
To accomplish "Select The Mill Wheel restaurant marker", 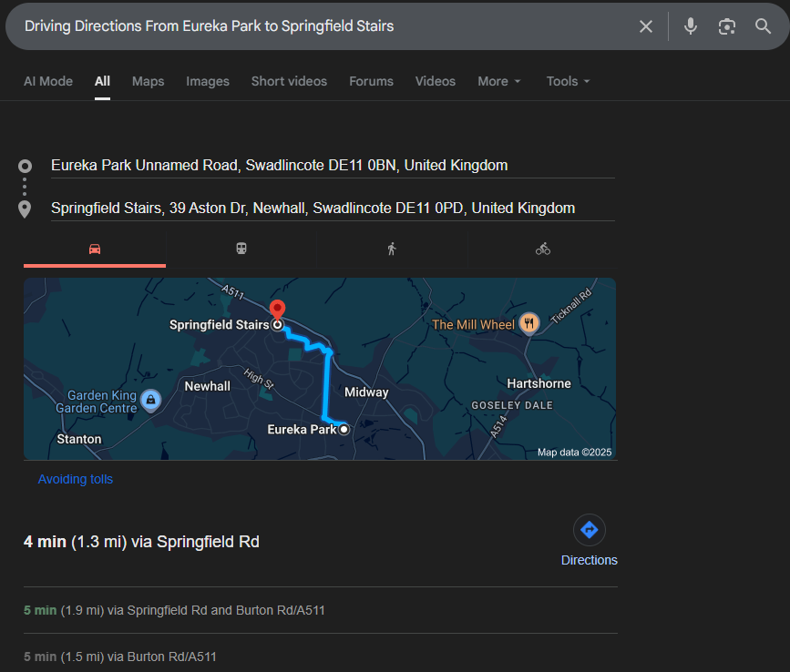I will 529,323.
